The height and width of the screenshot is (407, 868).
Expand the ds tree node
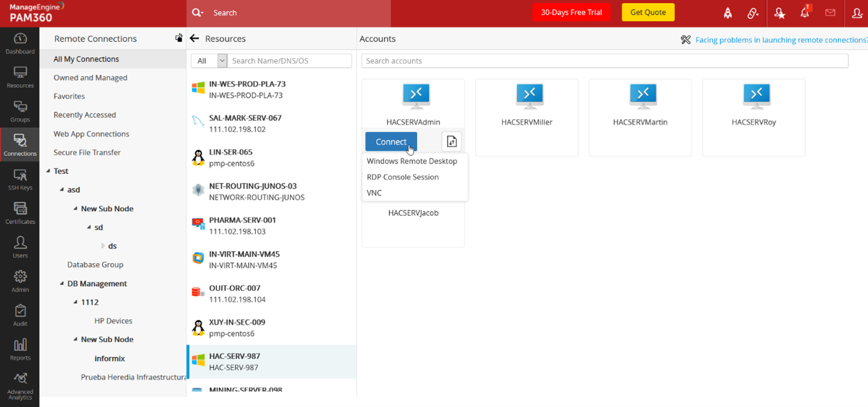(103, 246)
